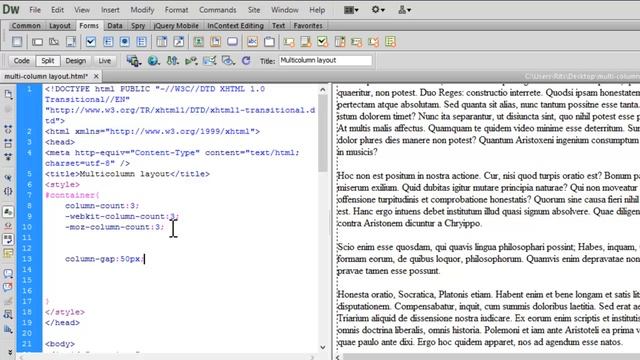Viewport: 640px width, 360px height.
Task: Expand all code in coding toolbar
Action: coord(8,157)
